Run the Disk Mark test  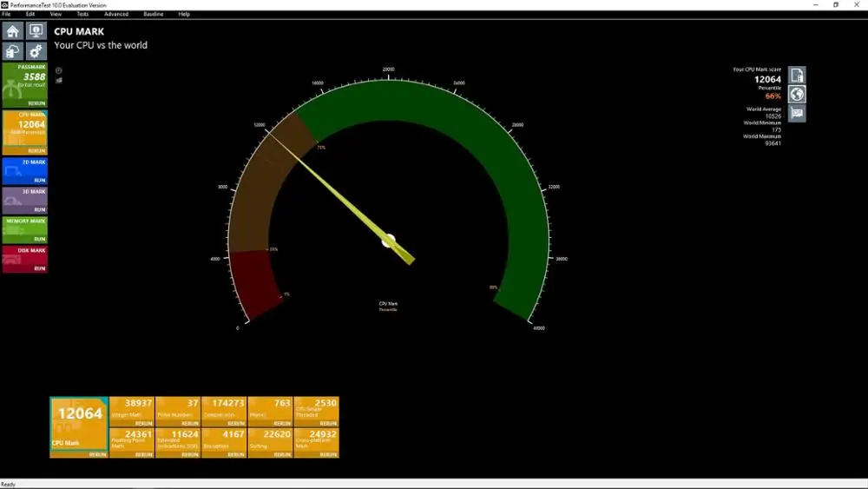(x=39, y=268)
